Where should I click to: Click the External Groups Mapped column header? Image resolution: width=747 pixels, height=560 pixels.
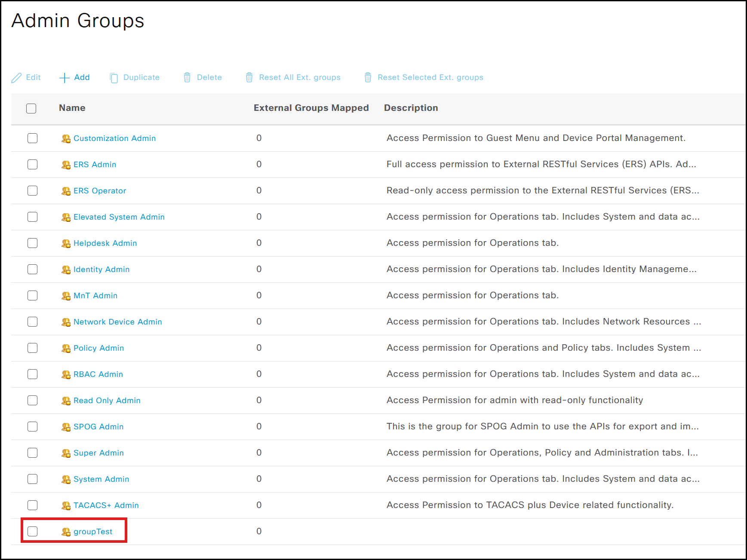(311, 108)
